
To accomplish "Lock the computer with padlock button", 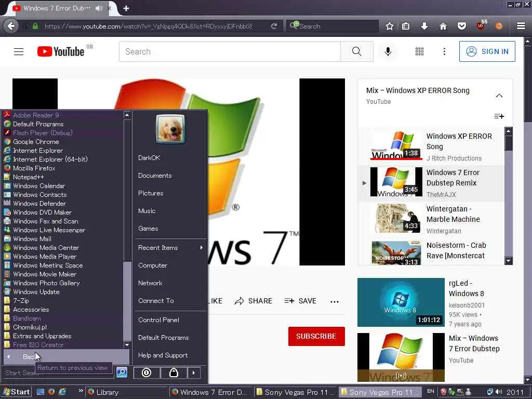I will click(x=174, y=373).
